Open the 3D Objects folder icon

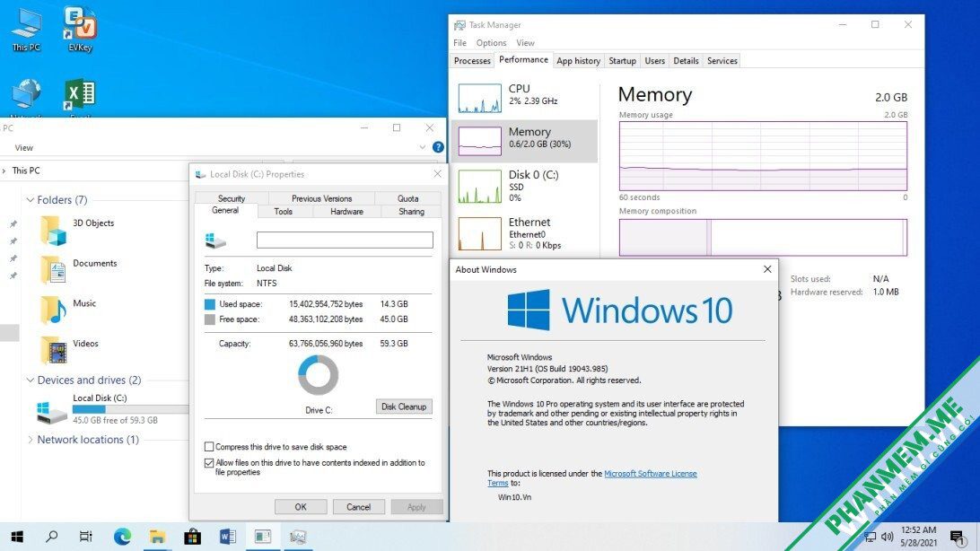click(53, 230)
